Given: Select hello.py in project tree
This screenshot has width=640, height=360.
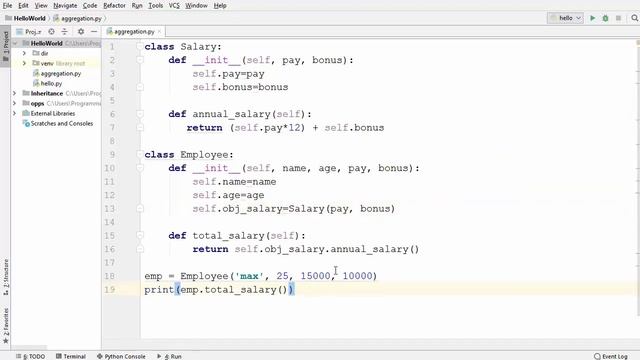Looking at the screenshot, I should click(x=48, y=83).
